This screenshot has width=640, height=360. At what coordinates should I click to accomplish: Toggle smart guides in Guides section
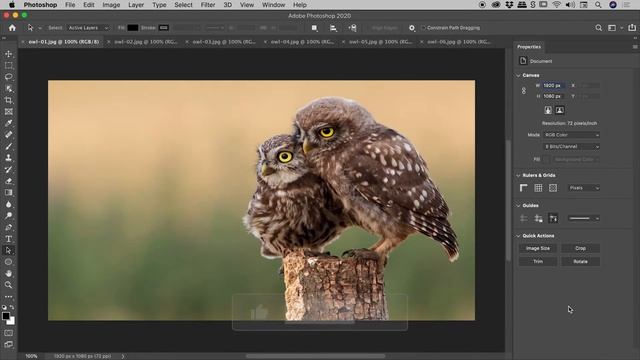(x=553, y=218)
